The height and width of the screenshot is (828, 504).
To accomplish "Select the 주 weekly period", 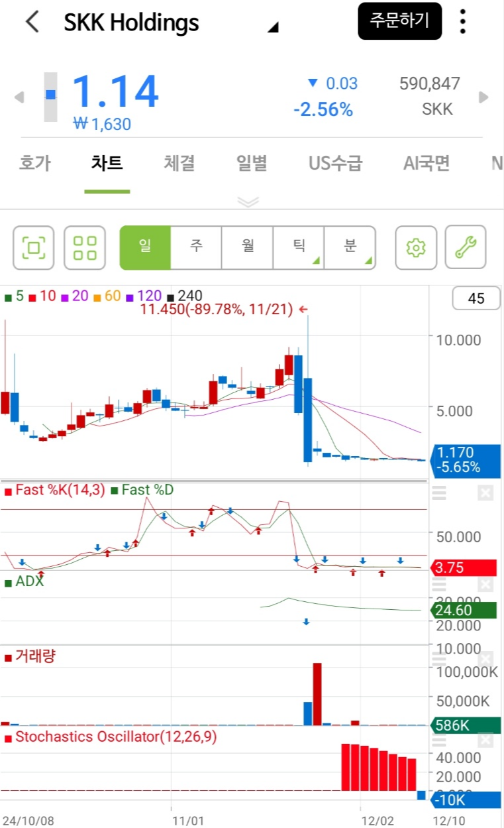I will (196, 247).
